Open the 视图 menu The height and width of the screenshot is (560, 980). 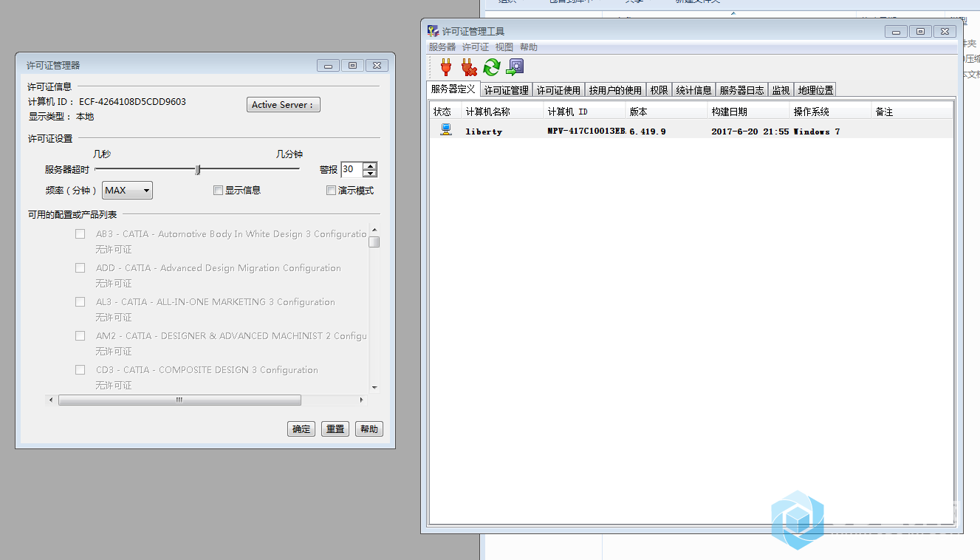[504, 47]
